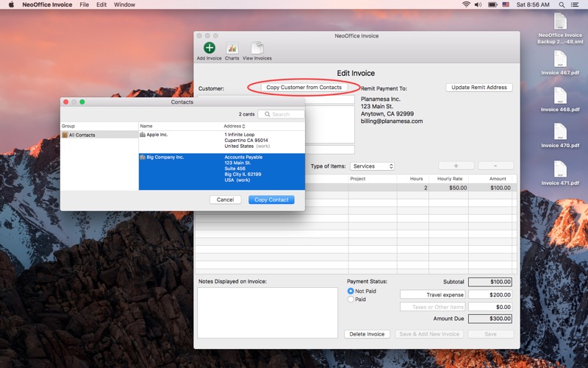This screenshot has width=588, height=368.
Task: Select the Paid radio button
Action: pos(351,300)
